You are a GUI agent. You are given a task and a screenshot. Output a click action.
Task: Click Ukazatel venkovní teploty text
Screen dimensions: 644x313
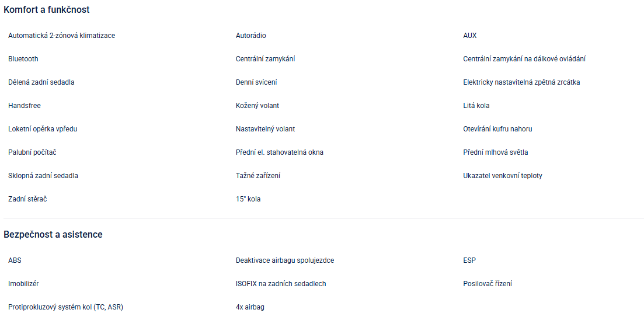tap(502, 176)
